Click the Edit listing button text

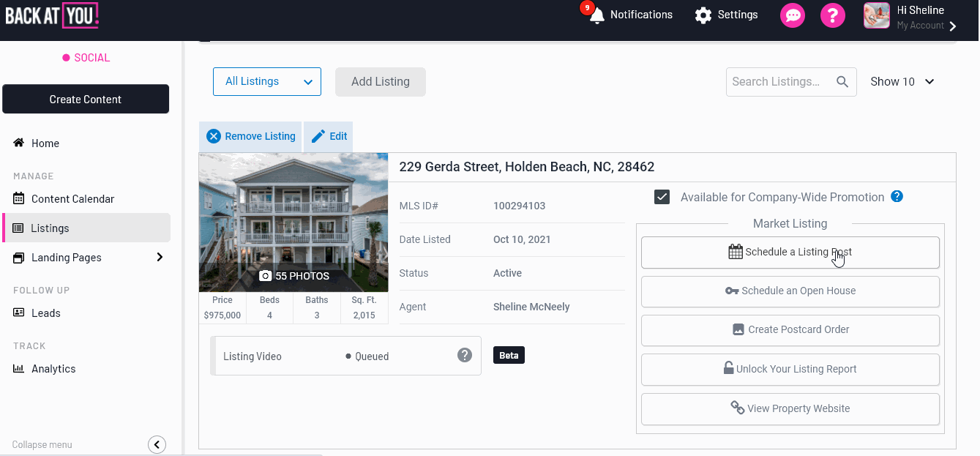click(338, 136)
